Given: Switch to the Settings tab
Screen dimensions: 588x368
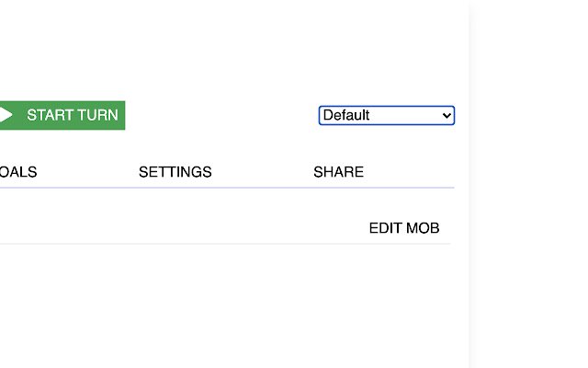Looking at the screenshot, I should click(175, 172).
